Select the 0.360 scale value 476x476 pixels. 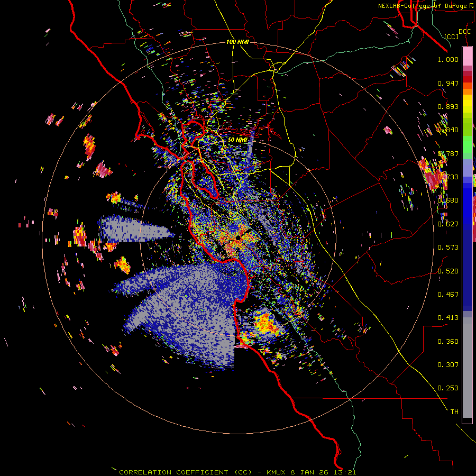[448, 342]
